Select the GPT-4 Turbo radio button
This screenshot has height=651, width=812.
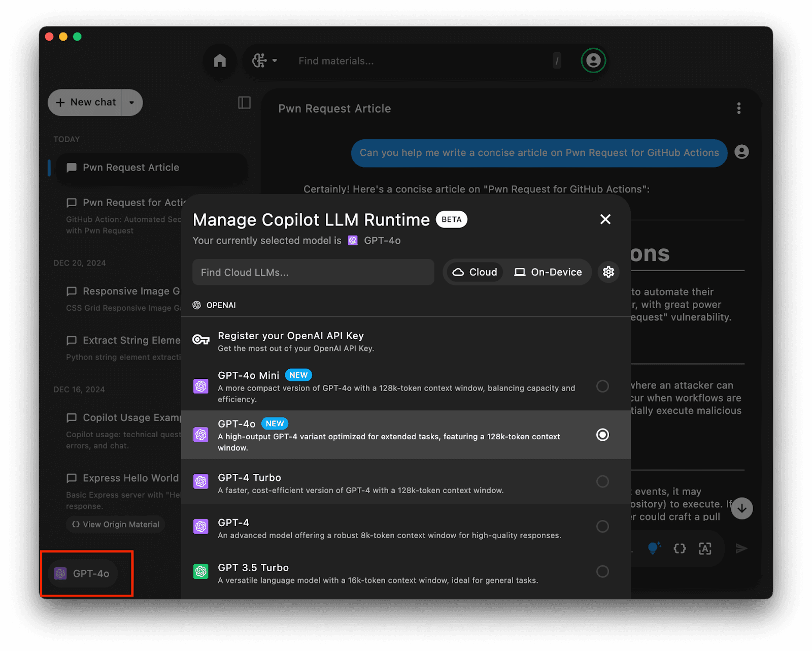click(x=602, y=481)
